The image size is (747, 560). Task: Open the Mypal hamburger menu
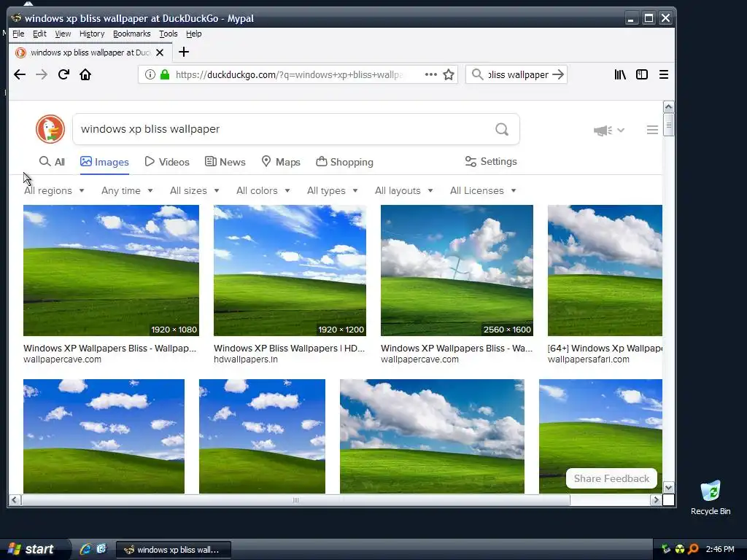(664, 75)
